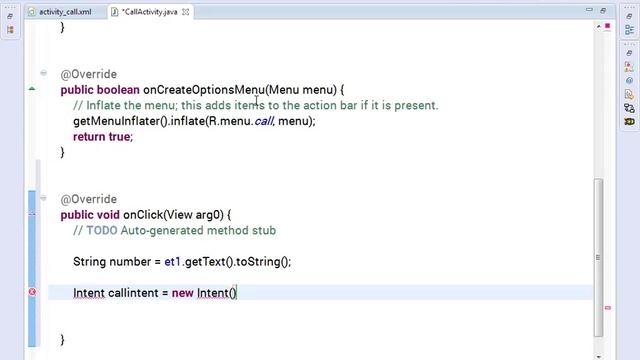Select the *CallActivity.java editor tab
This screenshot has width=640, height=360.
pyautogui.click(x=149, y=12)
